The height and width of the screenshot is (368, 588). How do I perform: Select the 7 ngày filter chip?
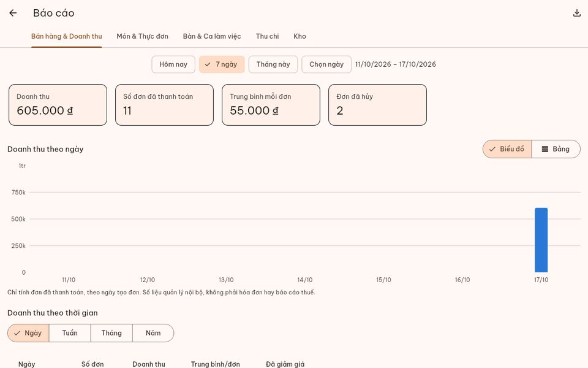222,64
